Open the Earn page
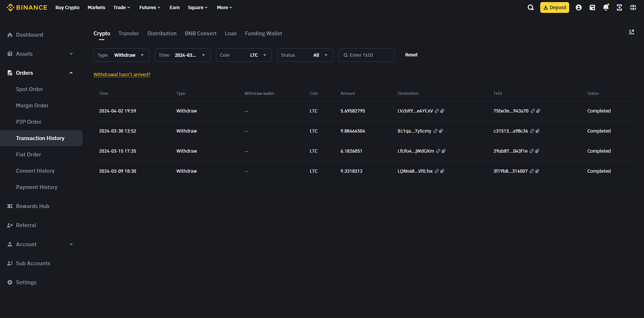The width and height of the screenshot is (644, 318). pyautogui.click(x=175, y=7)
